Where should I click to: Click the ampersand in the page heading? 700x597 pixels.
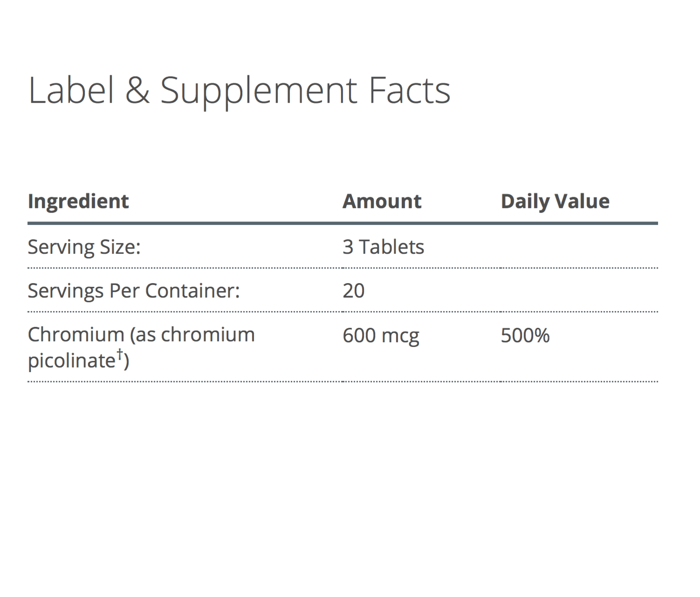tap(137, 90)
